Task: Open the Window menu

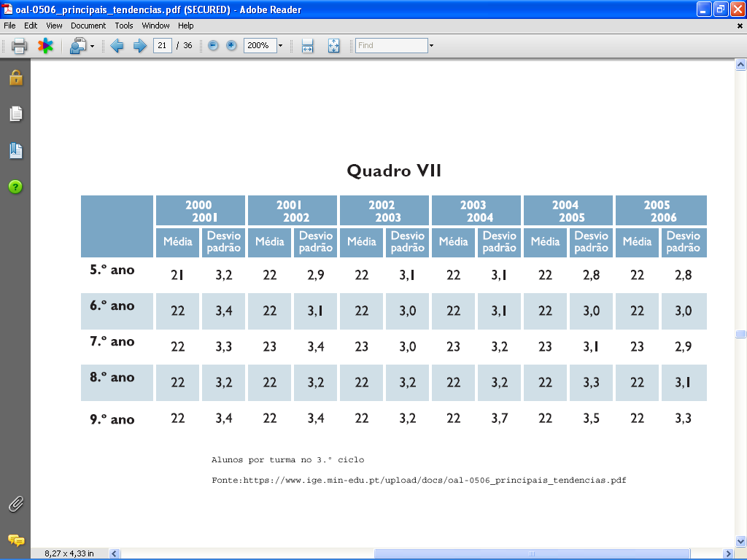Action: [x=156, y=26]
